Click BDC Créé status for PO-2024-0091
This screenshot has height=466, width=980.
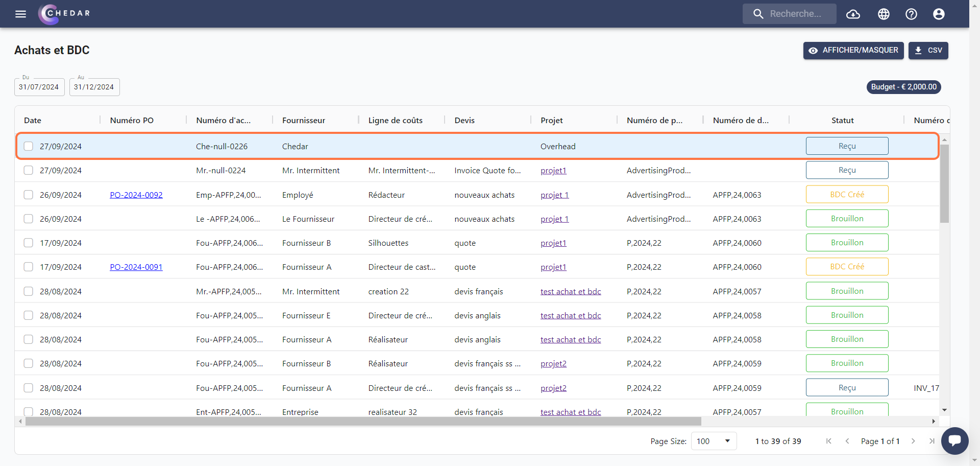tap(847, 266)
